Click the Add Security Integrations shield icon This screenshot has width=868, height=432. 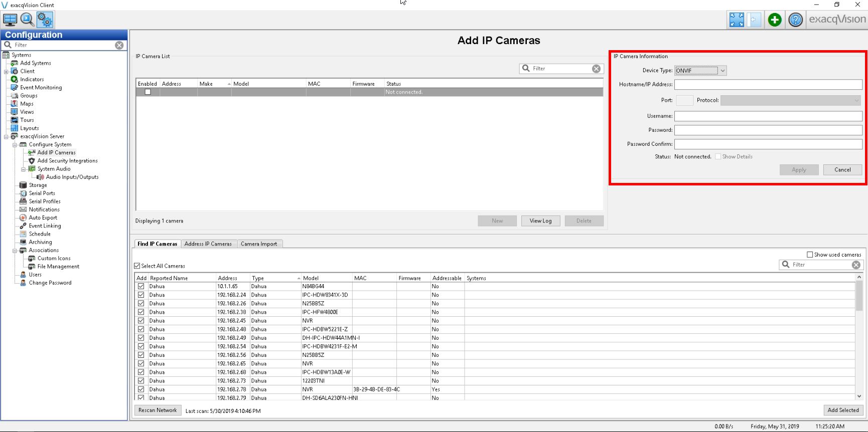(32, 161)
